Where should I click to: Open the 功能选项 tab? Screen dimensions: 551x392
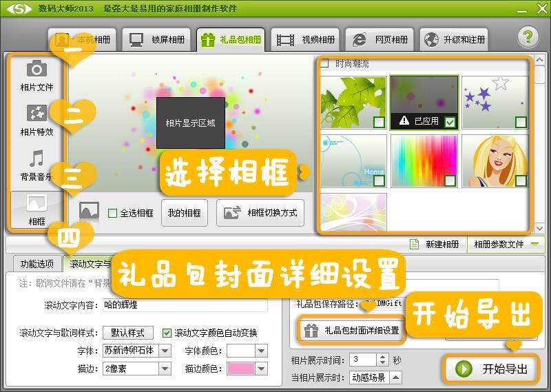coord(37,264)
